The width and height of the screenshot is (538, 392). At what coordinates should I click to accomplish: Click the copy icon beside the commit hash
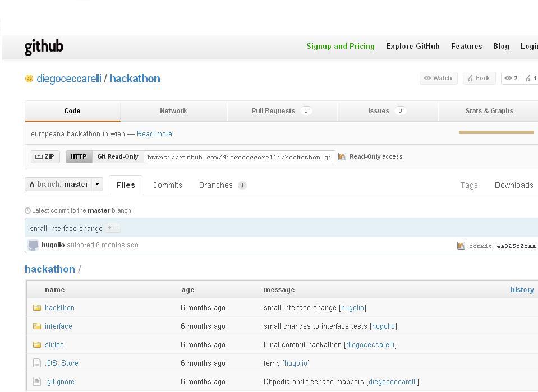[461, 246]
